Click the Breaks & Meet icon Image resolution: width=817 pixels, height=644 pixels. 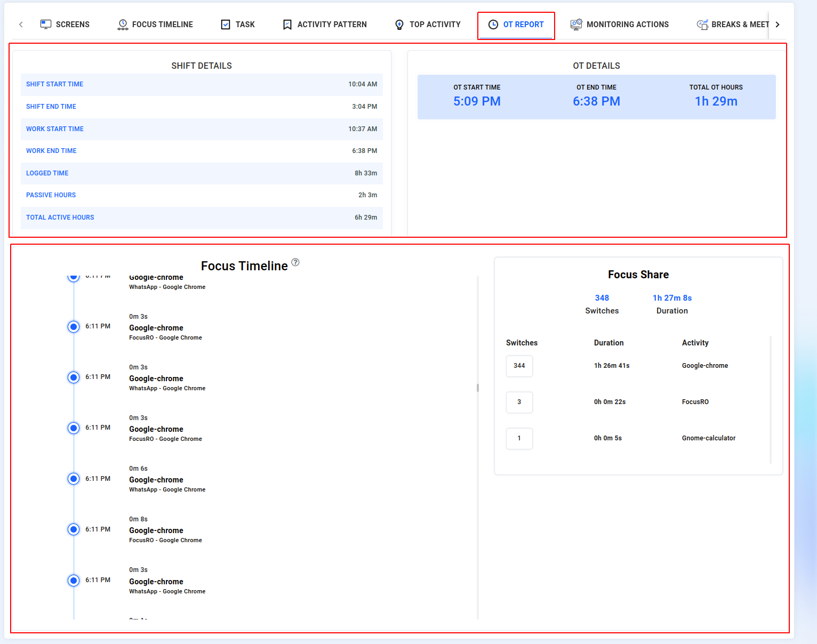point(702,25)
